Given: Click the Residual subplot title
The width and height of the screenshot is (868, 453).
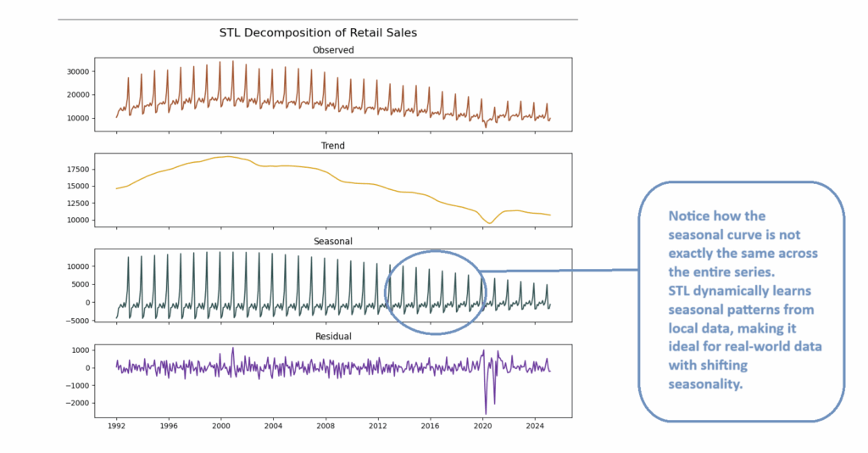Looking at the screenshot, I should (x=333, y=336).
